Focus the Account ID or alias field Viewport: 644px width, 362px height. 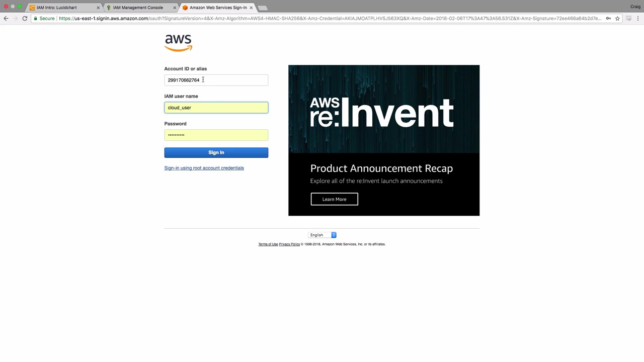pyautogui.click(x=216, y=80)
